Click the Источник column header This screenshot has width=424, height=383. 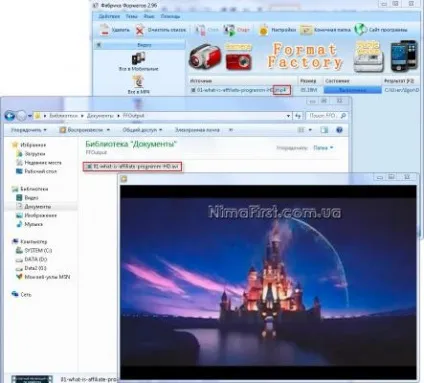(201, 81)
